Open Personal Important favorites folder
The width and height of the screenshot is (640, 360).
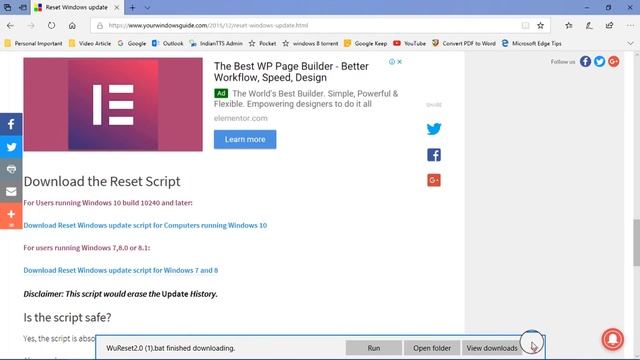pos(33,43)
